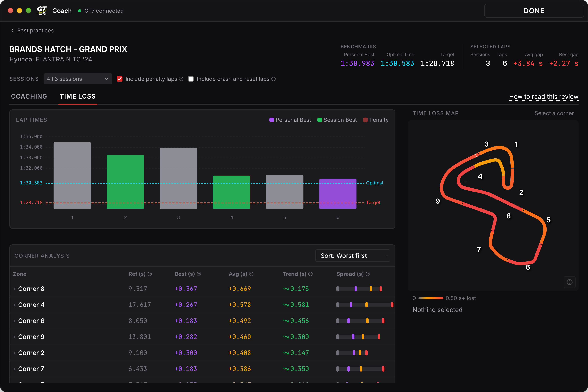Expand the Corner 8 row
The width and height of the screenshot is (588, 392).
[x=14, y=289]
